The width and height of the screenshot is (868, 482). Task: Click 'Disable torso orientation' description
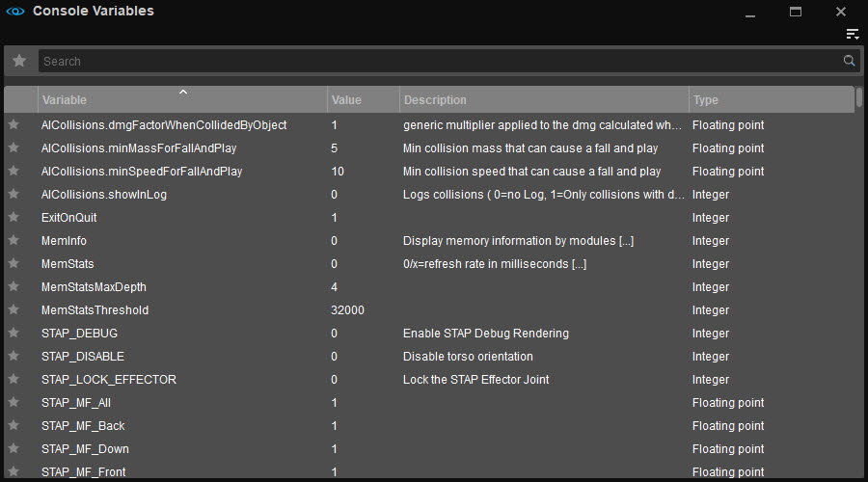tap(469, 357)
